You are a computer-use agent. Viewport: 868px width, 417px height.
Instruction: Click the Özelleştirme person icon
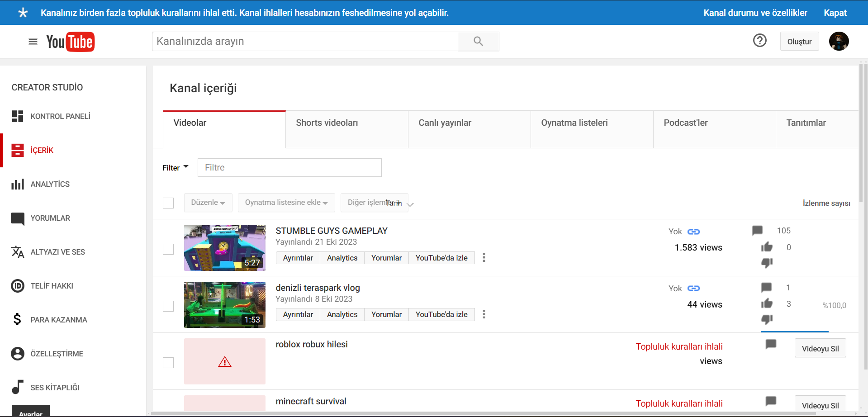pyautogui.click(x=18, y=354)
